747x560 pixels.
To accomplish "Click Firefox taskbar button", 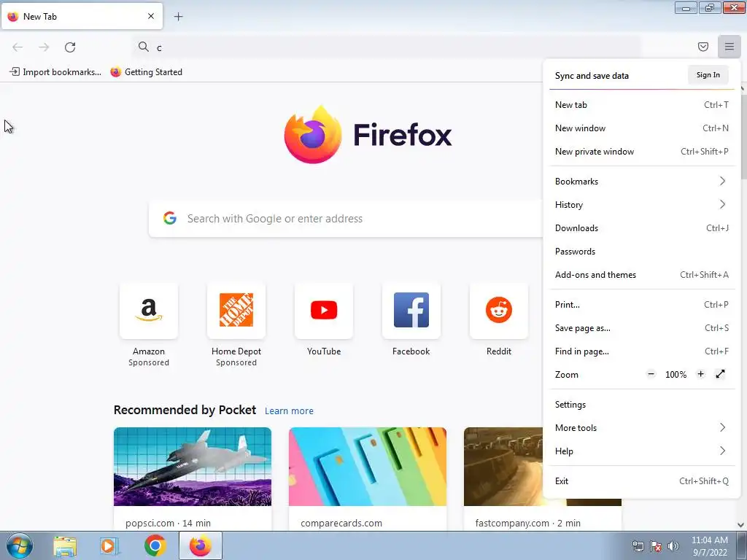I will coord(201,545).
